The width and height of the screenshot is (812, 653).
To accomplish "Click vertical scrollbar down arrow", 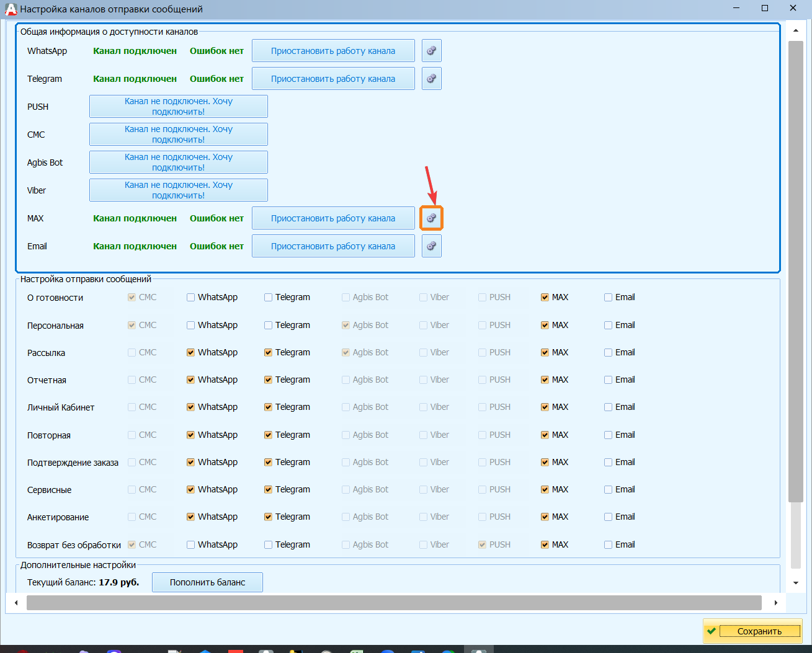I will point(796,583).
